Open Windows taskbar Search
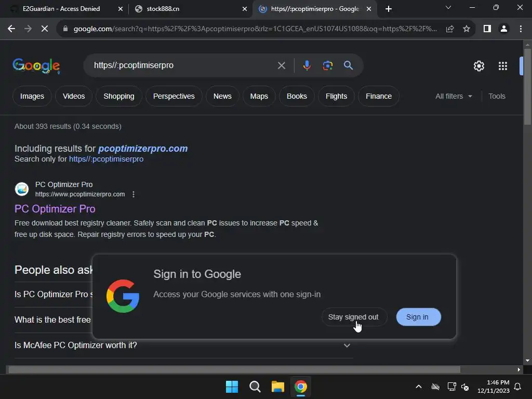This screenshot has height=399, width=532. tap(255, 387)
